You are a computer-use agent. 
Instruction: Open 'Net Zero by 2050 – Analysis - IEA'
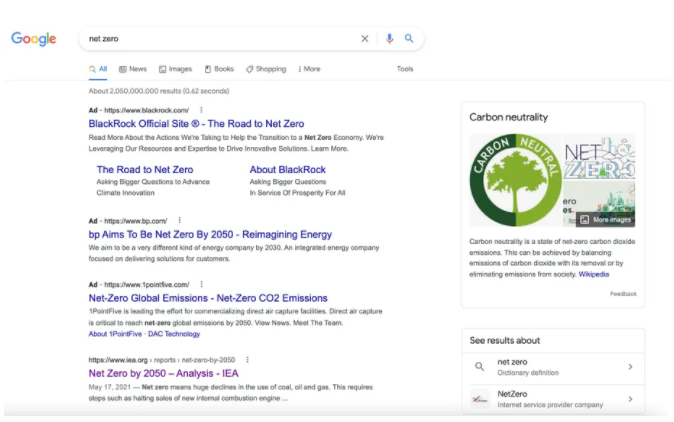tap(163, 373)
